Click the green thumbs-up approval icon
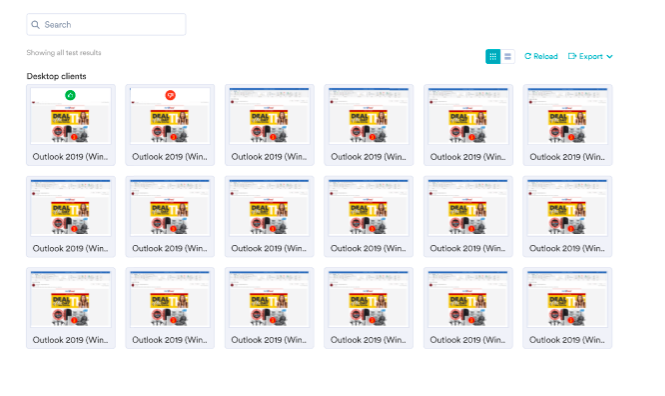 (x=70, y=95)
